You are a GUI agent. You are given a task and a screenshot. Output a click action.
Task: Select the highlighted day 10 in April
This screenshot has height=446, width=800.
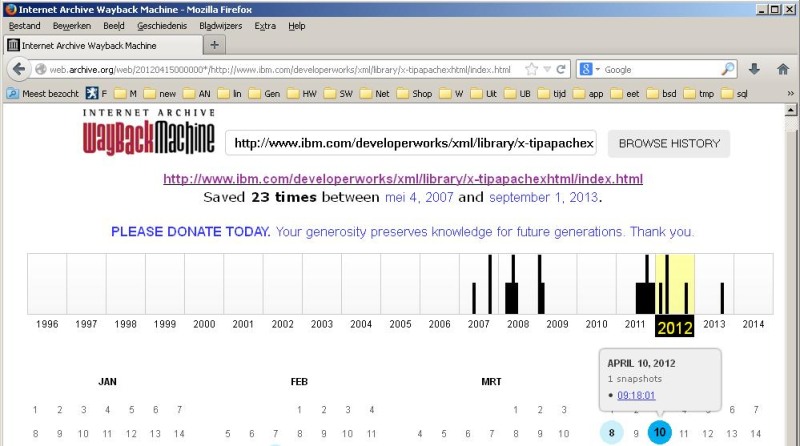tap(660, 433)
